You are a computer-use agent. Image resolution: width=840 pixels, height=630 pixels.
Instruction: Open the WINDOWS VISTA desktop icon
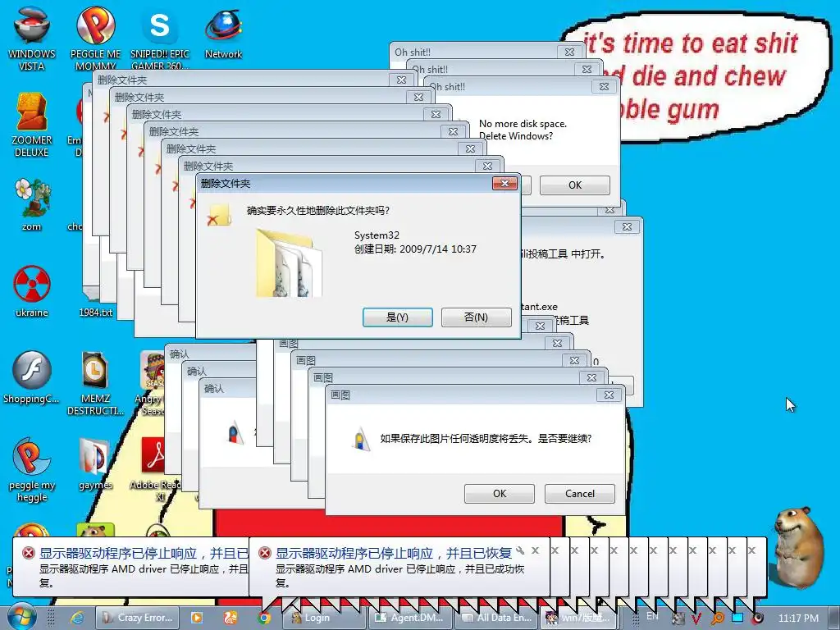32,38
